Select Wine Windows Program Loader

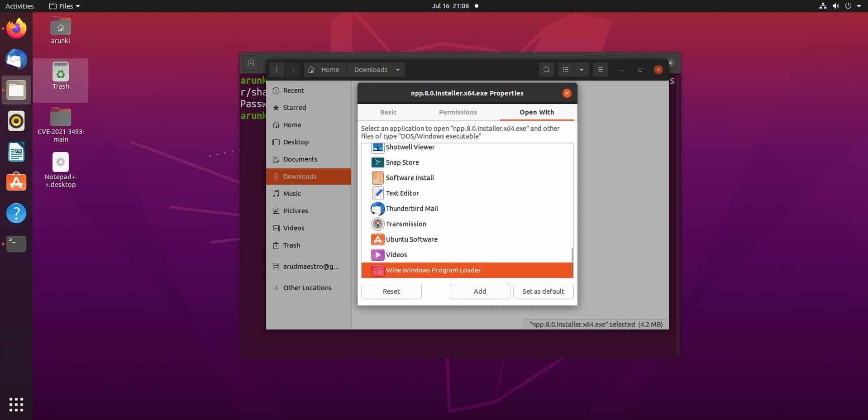point(467,270)
